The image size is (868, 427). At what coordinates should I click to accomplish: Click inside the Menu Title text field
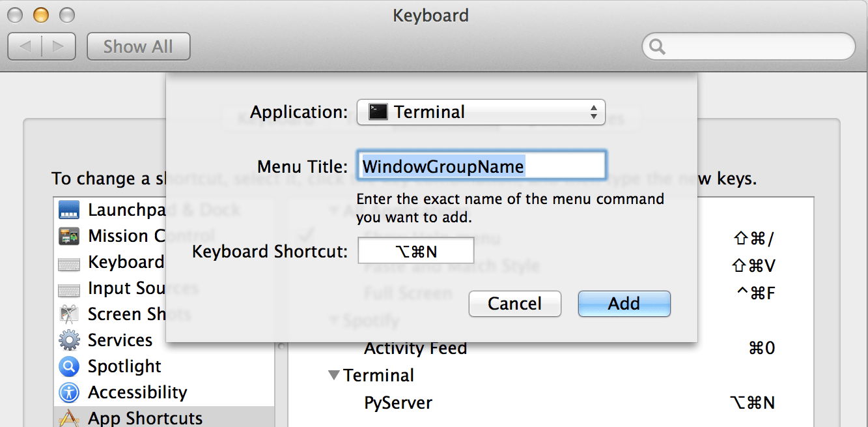tap(481, 165)
